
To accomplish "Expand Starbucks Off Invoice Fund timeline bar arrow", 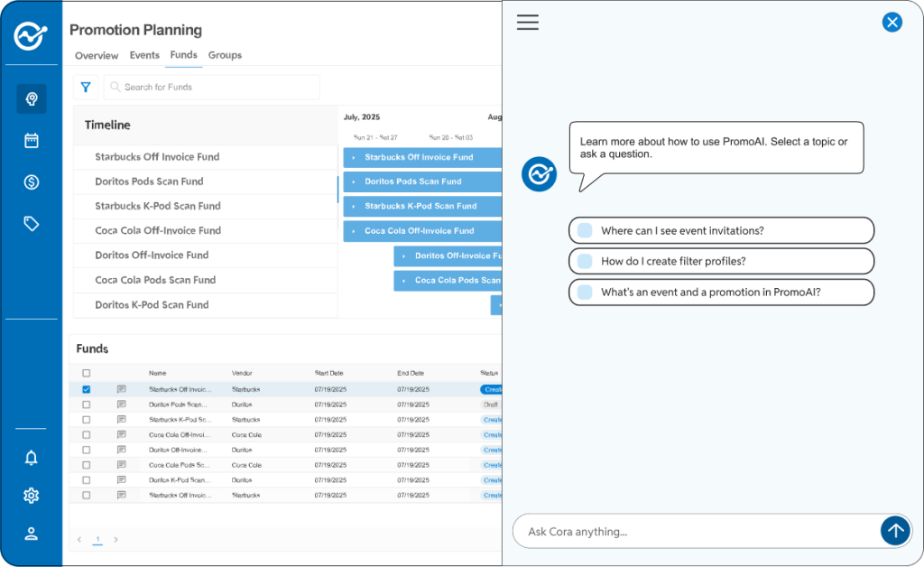I will tap(354, 157).
